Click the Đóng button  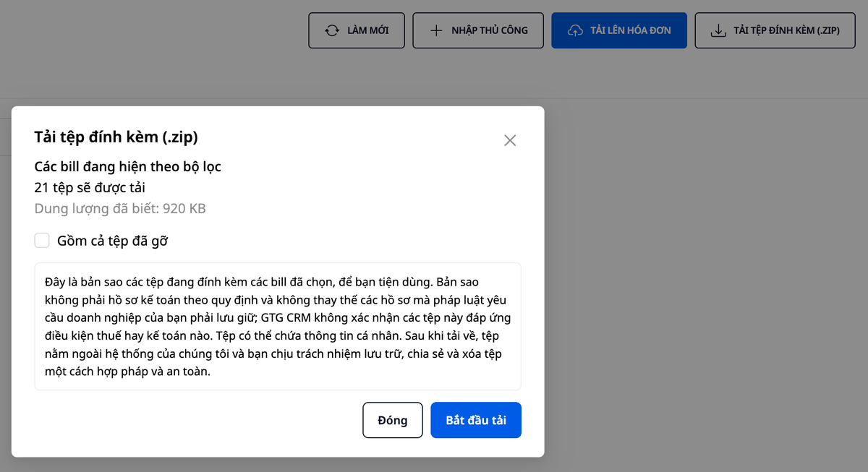click(393, 420)
